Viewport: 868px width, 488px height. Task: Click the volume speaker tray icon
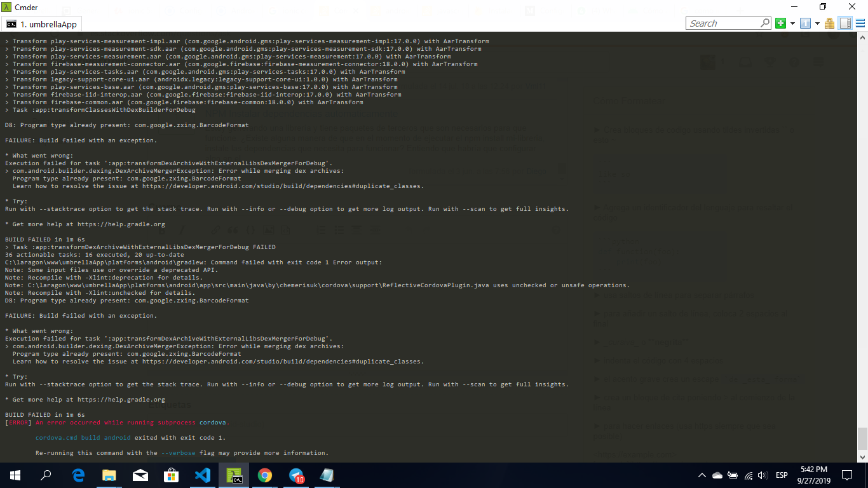tap(763, 475)
